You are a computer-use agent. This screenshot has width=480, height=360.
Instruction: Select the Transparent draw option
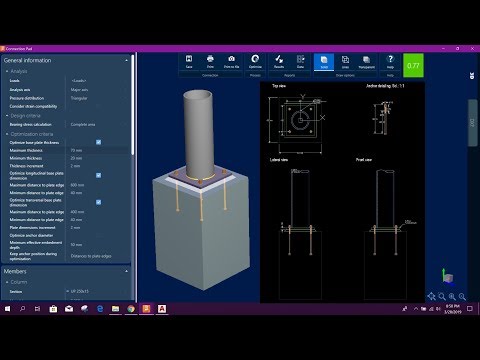366,62
